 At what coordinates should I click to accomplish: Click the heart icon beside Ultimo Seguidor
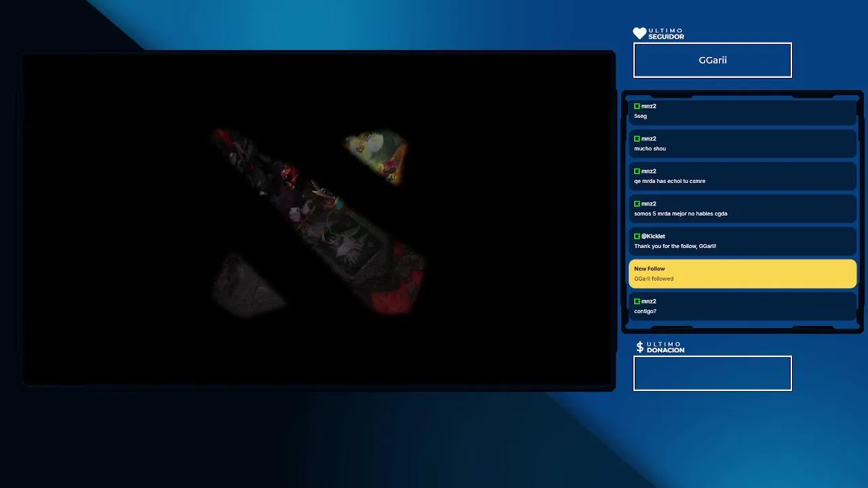pos(639,33)
